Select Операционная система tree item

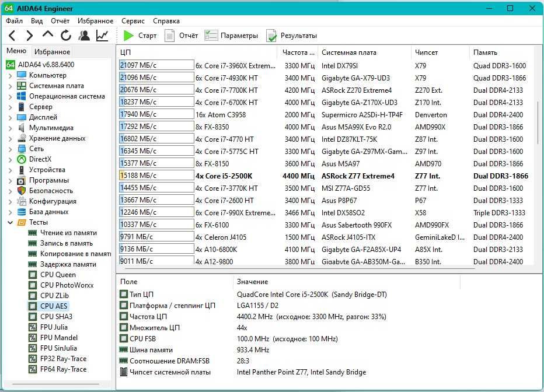(67, 96)
